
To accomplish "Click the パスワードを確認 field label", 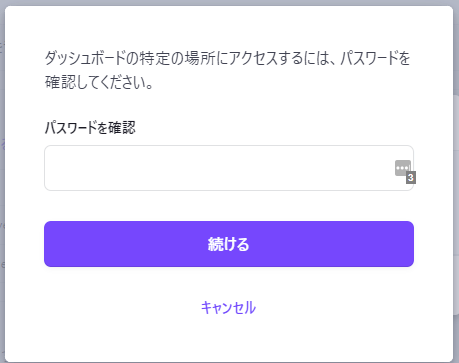I will pos(90,128).
